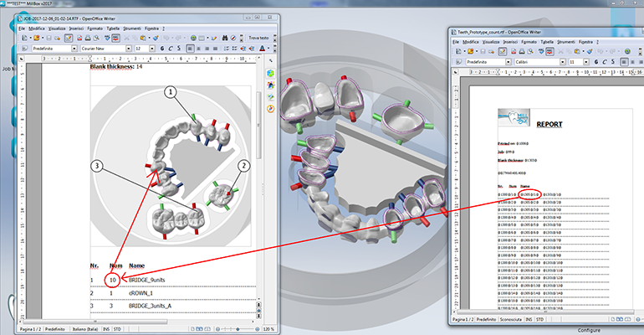The height and width of the screenshot is (335, 644).
Task: Click Trova testo search field
Action: (x=258, y=38)
